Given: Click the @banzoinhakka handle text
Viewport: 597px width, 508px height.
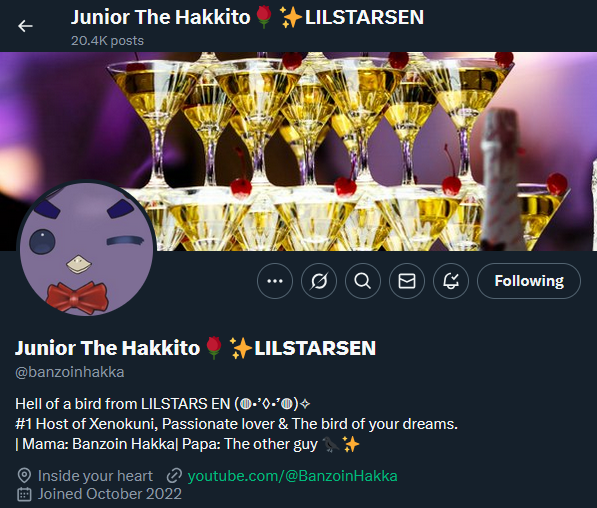Looking at the screenshot, I should (x=70, y=372).
